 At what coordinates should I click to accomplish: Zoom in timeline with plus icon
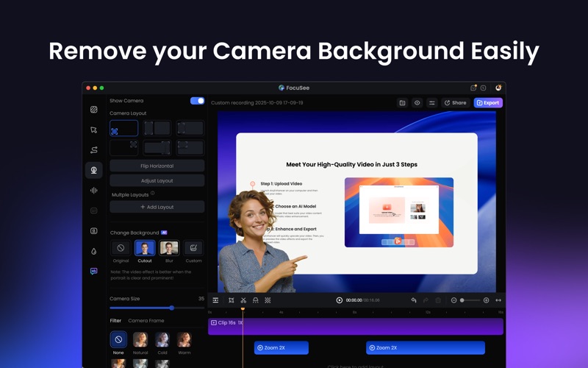click(486, 300)
